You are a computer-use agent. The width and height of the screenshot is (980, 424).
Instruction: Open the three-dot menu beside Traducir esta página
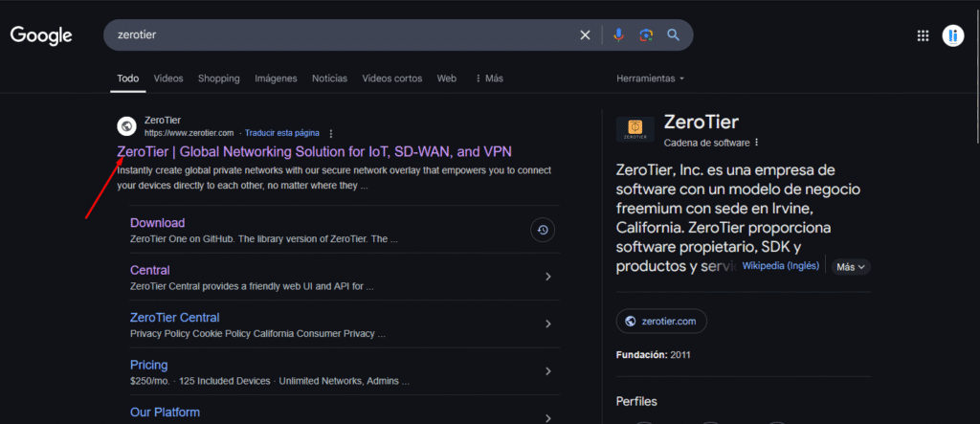point(331,133)
